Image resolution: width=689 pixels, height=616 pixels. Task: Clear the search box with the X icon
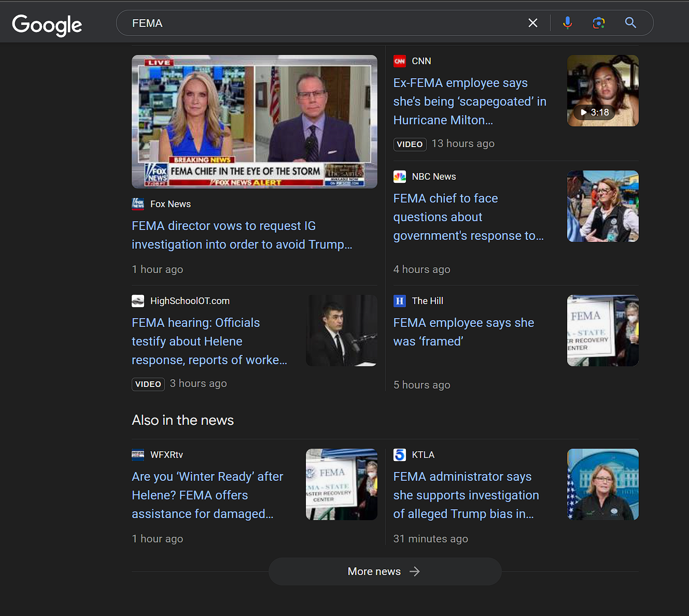[533, 23]
